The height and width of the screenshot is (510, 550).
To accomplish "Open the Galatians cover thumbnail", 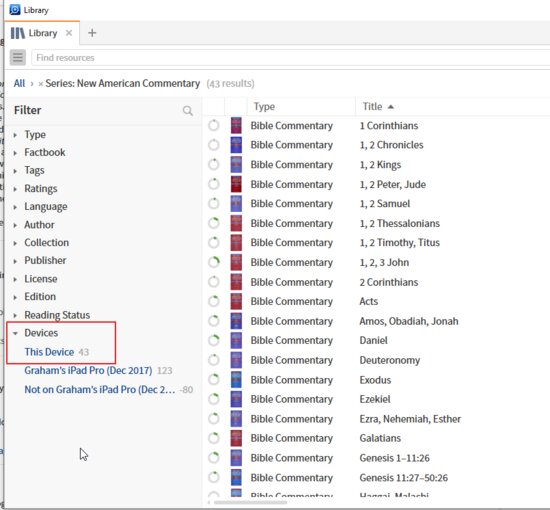I will (x=236, y=438).
